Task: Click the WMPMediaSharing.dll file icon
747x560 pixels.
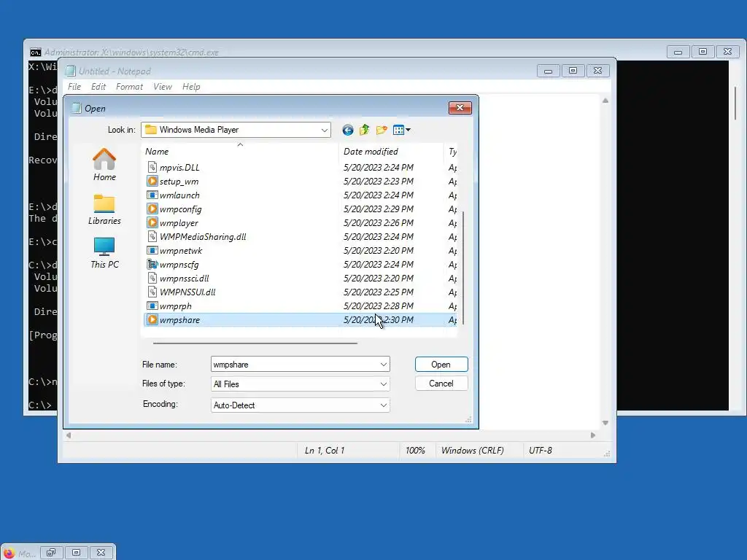Action: (x=152, y=236)
